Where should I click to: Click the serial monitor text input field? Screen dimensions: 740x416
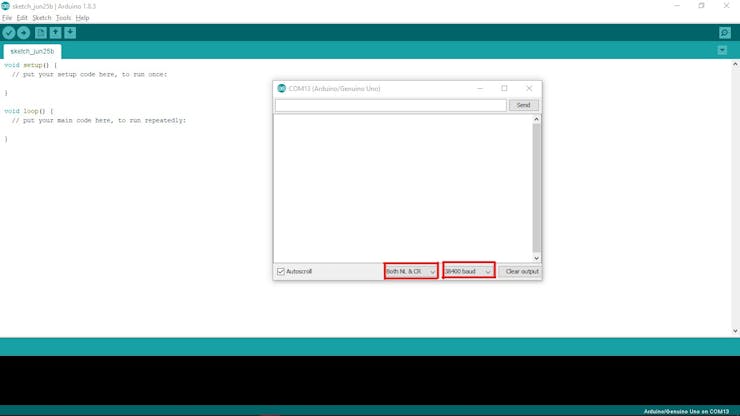(x=391, y=105)
